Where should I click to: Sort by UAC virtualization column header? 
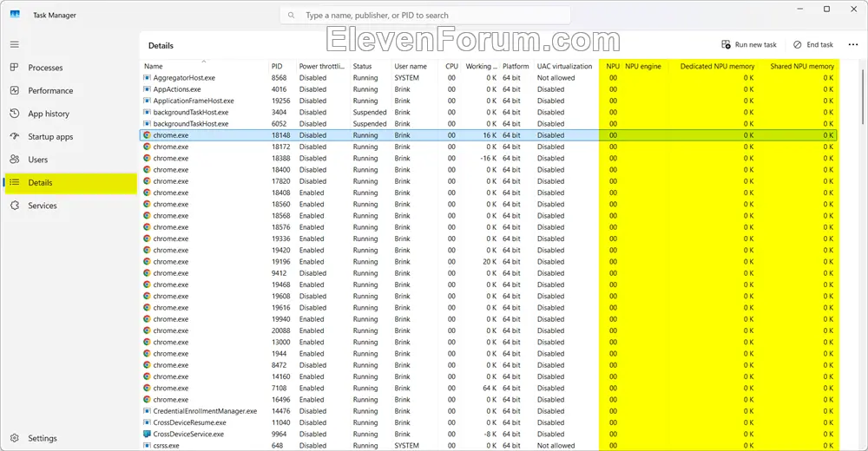565,66
